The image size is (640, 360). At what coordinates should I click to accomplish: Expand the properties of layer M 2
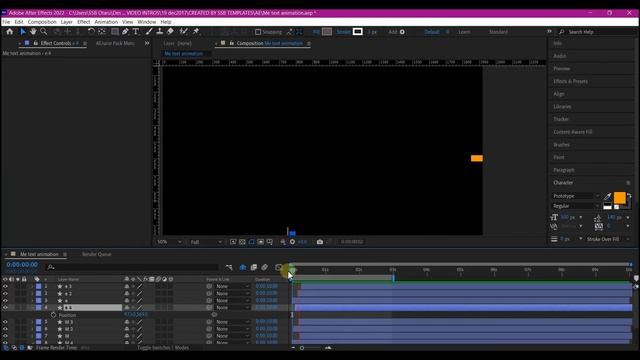pos(32,329)
